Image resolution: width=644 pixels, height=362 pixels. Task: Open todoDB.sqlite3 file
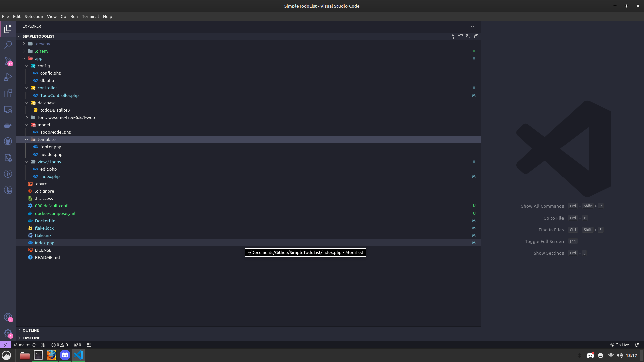pos(55,110)
